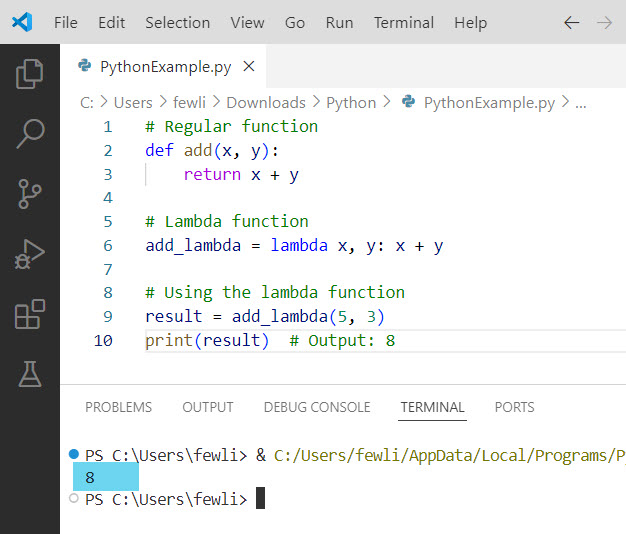Click the '# Regular function' comment
This screenshot has height=534, width=626.
click(x=232, y=127)
